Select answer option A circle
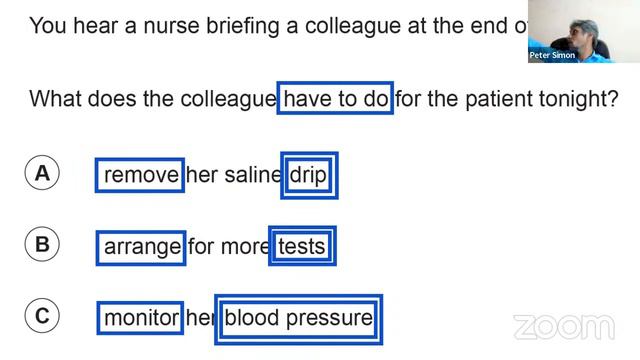The width and height of the screenshot is (640, 360). pyautogui.click(x=42, y=173)
